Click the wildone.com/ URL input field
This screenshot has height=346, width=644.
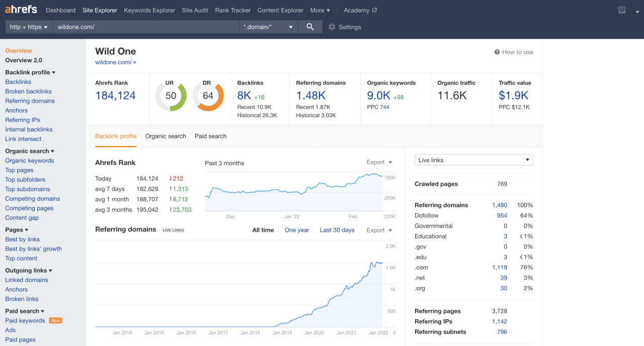pyautogui.click(x=146, y=27)
